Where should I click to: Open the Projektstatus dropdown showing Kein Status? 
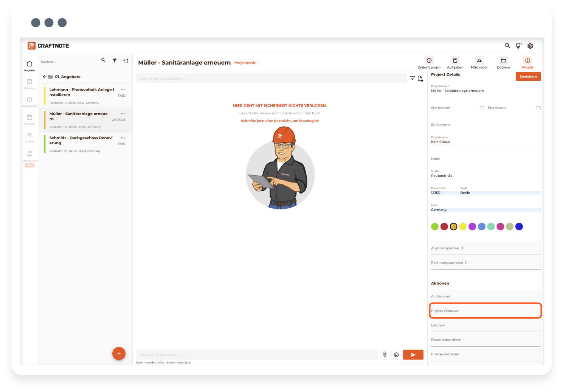coord(485,142)
